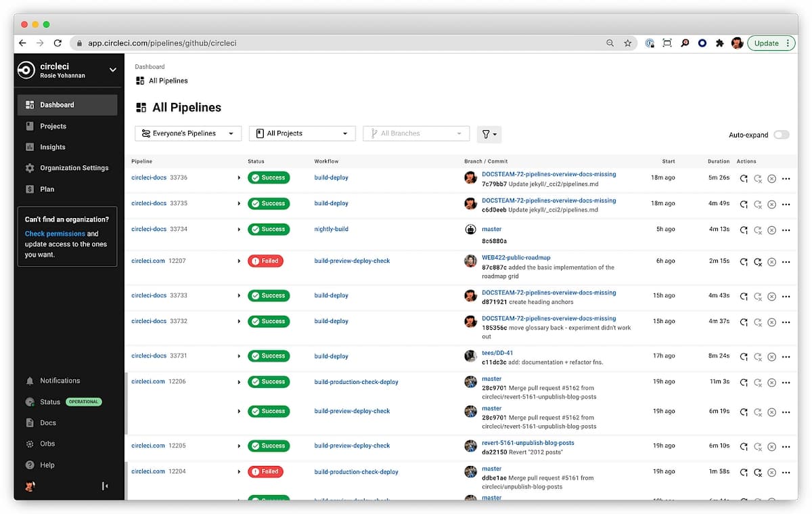Rerun workflow for pipeline 33731
The width and height of the screenshot is (812, 514).
coord(744,357)
